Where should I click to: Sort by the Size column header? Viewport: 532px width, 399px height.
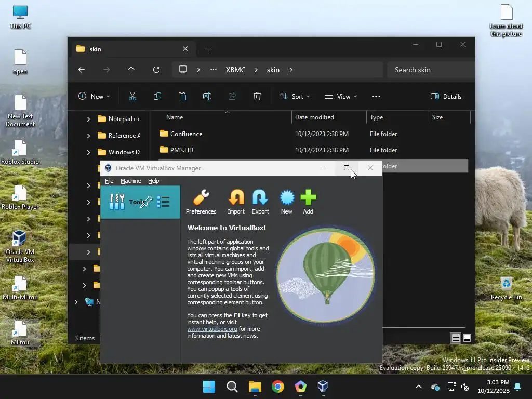pyautogui.click(x=437, y=117)
